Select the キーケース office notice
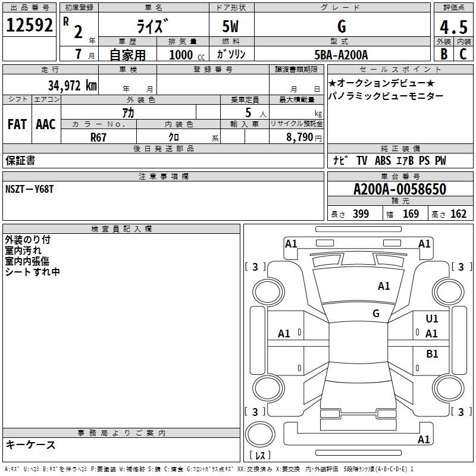The height and width of the screenshot is (476, 476). click(x=31, y=444)
